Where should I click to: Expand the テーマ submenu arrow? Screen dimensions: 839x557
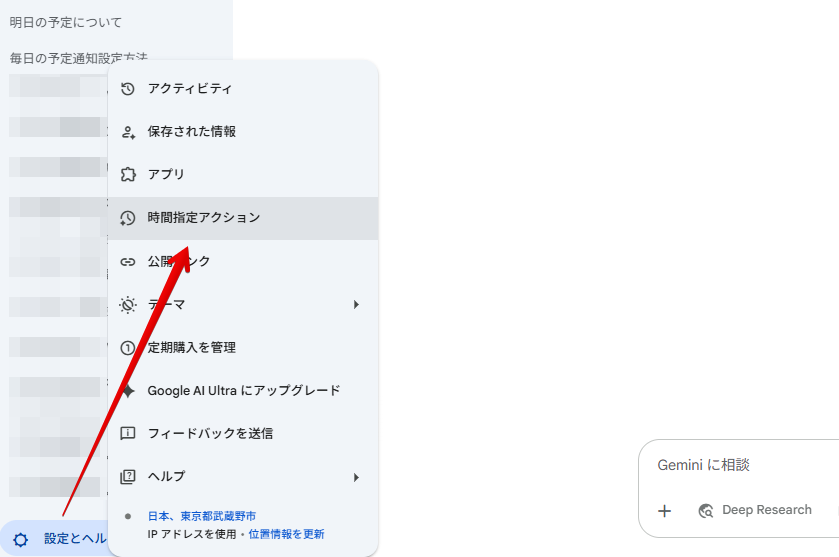(356, 305)
